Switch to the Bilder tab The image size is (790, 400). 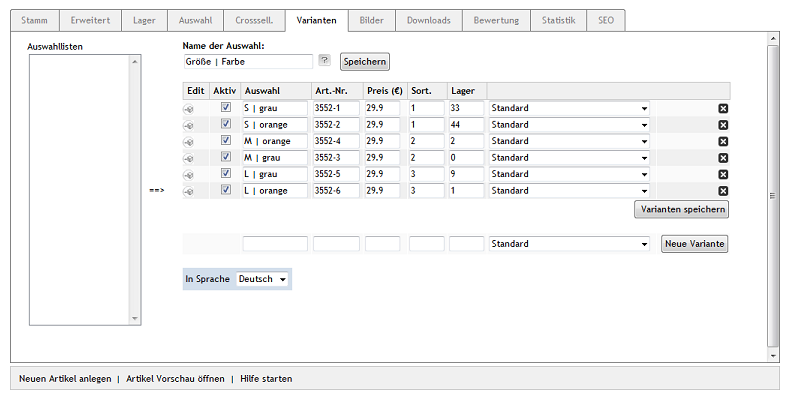click(370, 20)
